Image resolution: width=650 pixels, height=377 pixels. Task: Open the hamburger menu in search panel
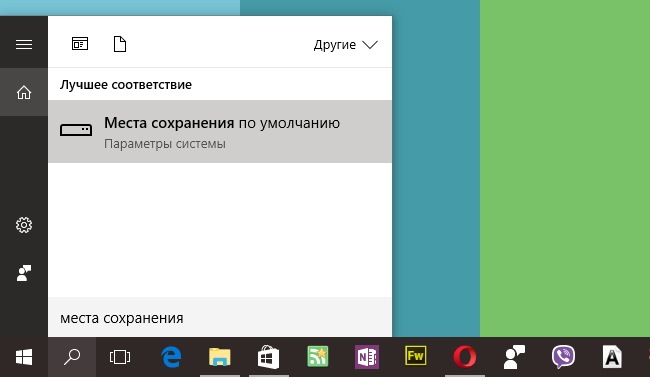[24, 44]
